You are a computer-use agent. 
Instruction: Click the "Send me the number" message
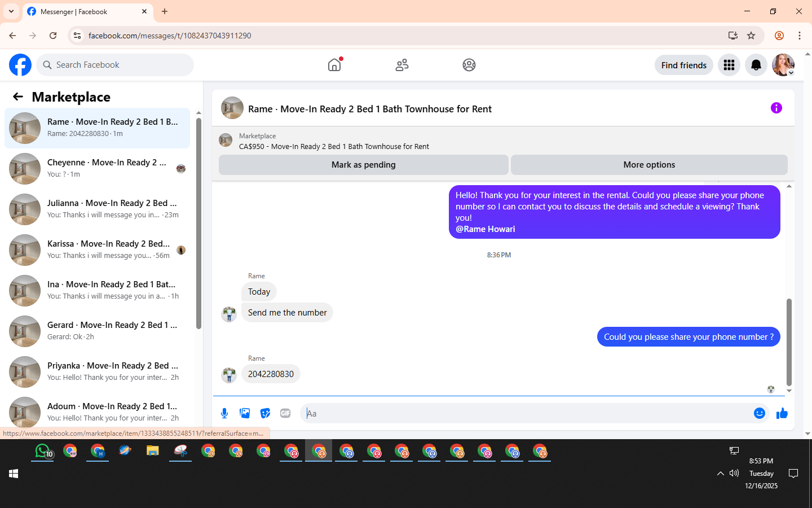click(x=287, y=313)
